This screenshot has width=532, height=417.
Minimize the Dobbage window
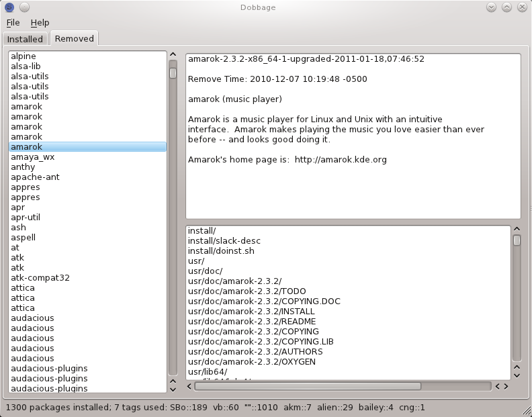[491, 7]
